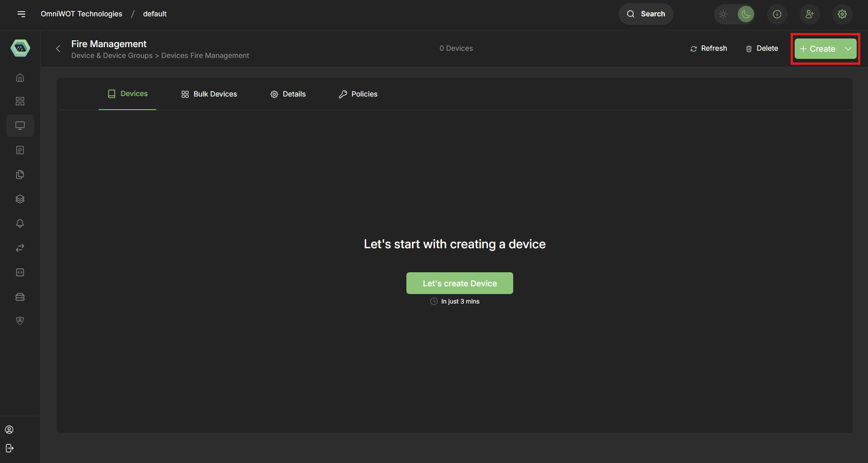Click the Let's create Device button
The width and height of the screenshot is (868, 463).
pyautogui.click(x=459, y=283)
